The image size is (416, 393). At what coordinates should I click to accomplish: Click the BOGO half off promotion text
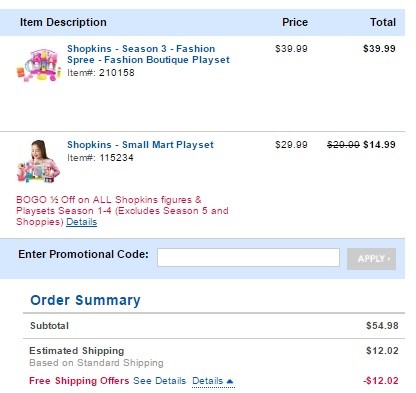coord(122,211)
